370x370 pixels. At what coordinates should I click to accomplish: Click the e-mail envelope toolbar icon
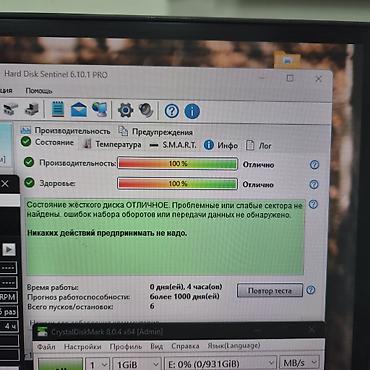pos(78,110)
